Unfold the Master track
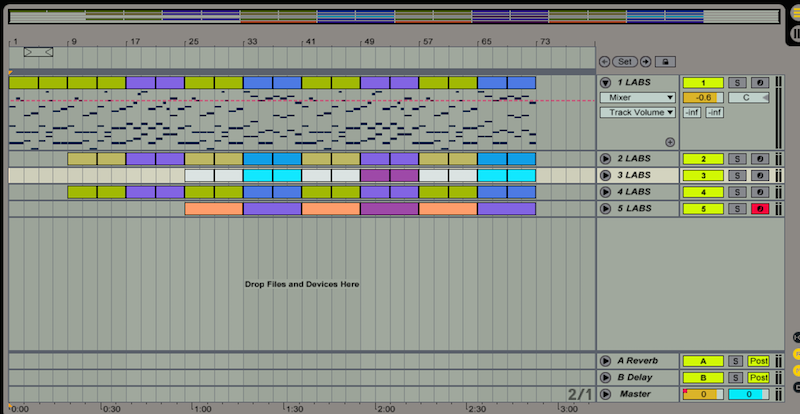The width and height of the screenshot is (800, 414). click(605, 394)
